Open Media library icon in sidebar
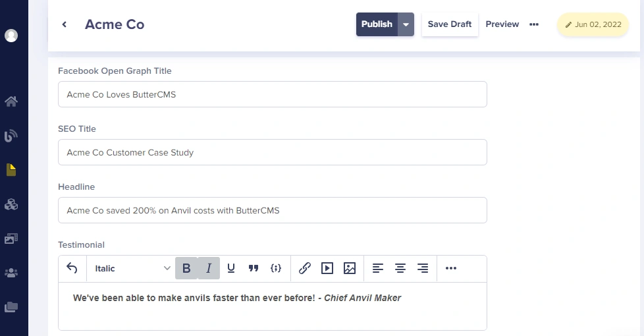This screenshot has width=644, height=336. [11, 238]
